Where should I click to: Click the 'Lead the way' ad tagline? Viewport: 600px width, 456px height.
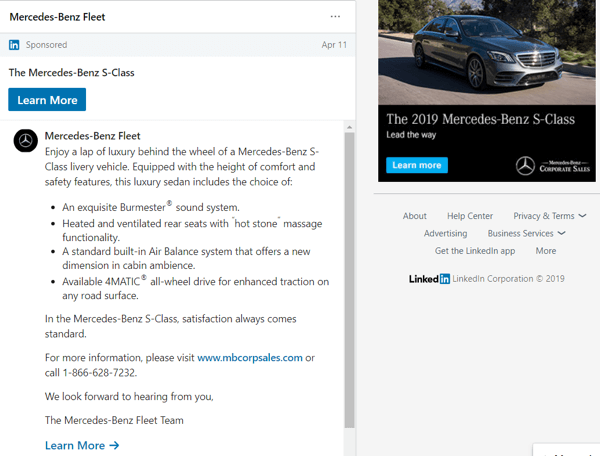point(411,135)
